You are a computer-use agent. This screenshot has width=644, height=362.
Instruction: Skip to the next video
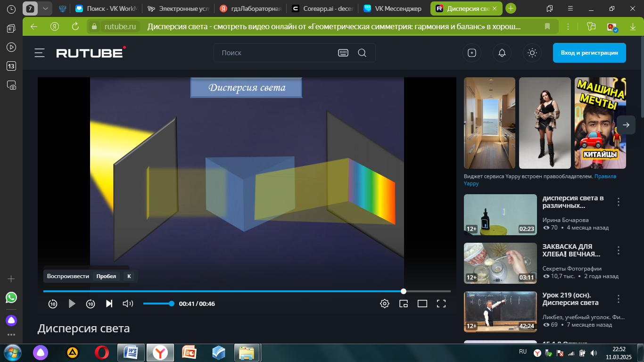click(x=109, y=304)
